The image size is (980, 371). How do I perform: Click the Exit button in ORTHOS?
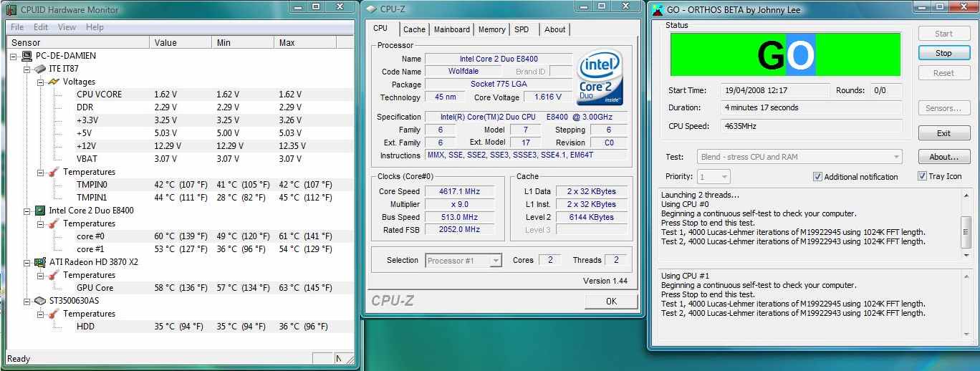click(x=943, y=133)
